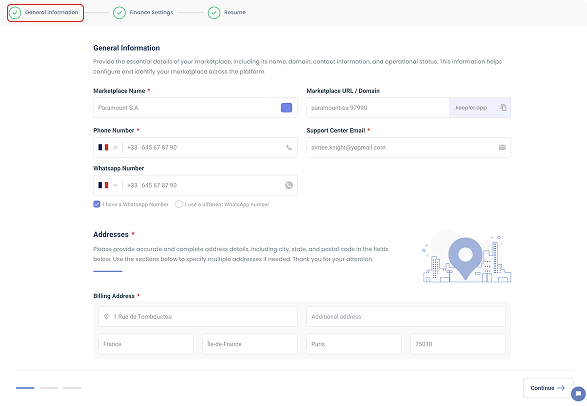Click the 75018 postal code field

pos(458,344)
